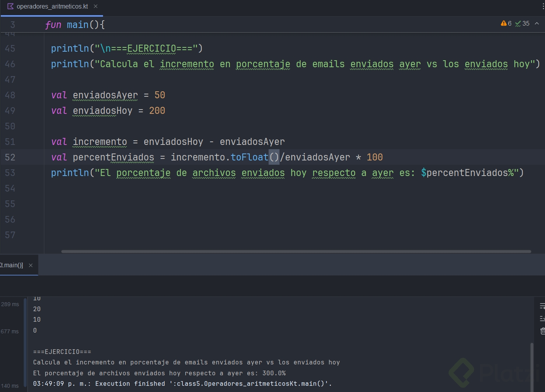545x392 pixels.
Task: Open the editor tabs kebab menu
Action: (543, 6)
